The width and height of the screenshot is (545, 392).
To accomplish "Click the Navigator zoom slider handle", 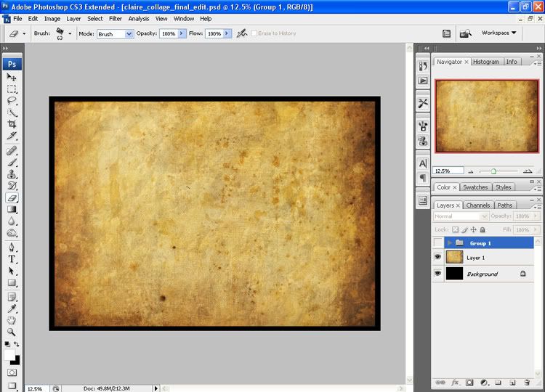I will point(493,171).
